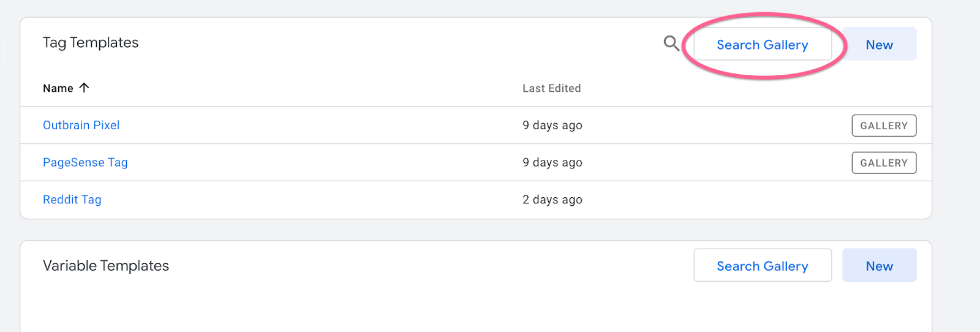Click the magnifier search icon in Tag Templates
Viewport: 980px width, 332px height.
(x=671, y=43)
